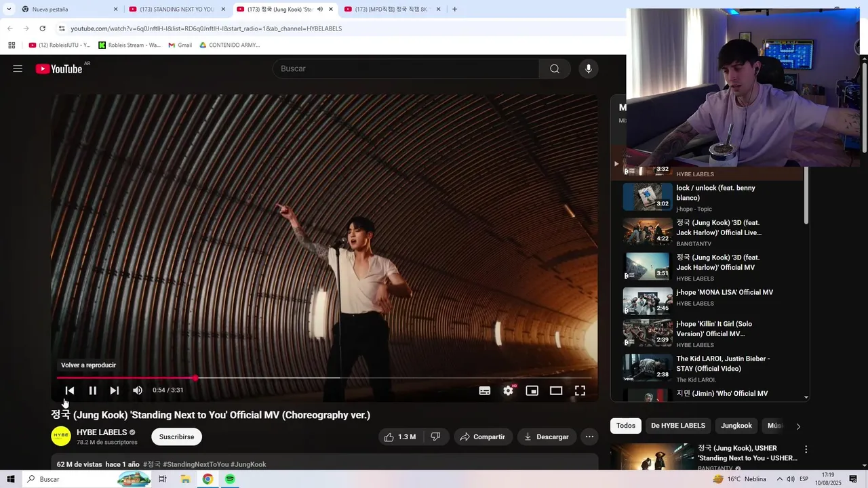Go to the YouTube home logo

(x=59, y=68)
